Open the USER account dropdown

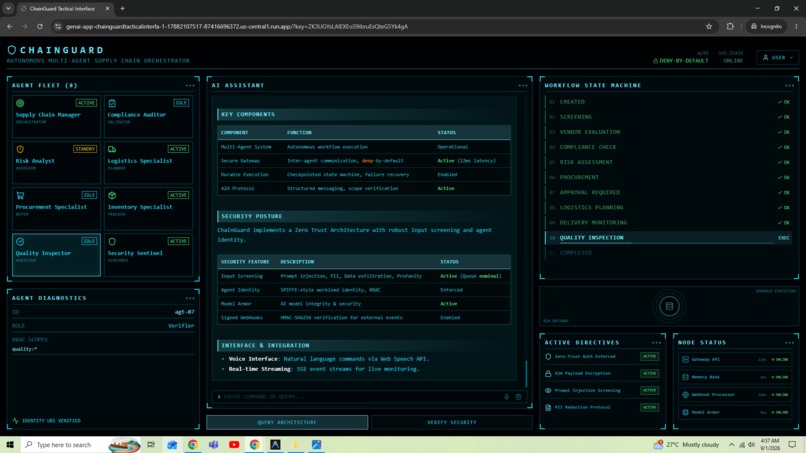778,58
